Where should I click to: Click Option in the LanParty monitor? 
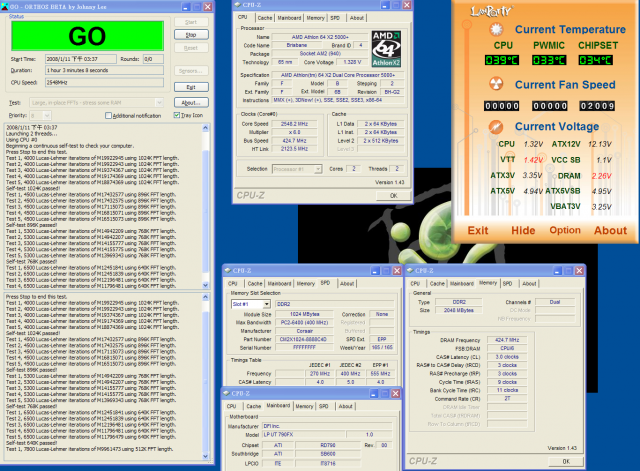pyautogui.click(x=565, y=230)
